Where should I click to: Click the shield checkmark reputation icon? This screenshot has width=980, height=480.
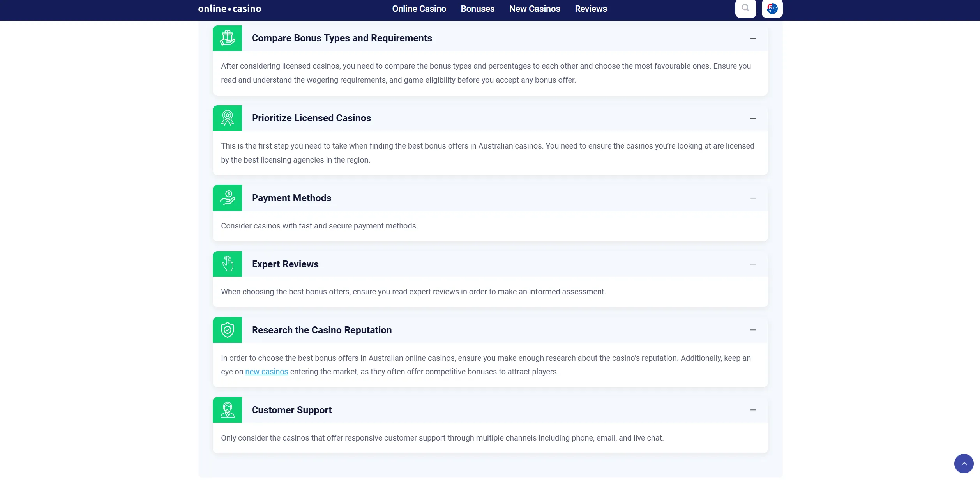(x=227, y=330)
